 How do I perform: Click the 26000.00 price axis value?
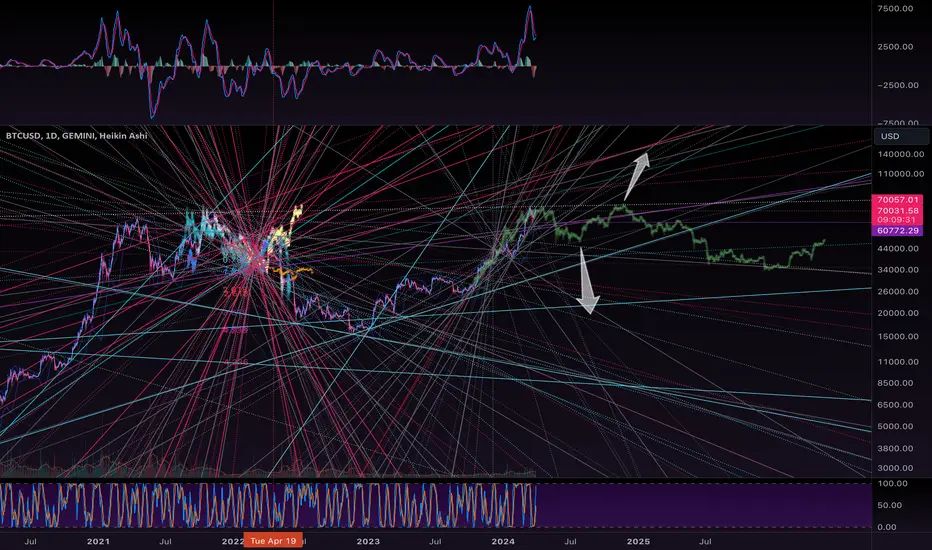(x=900, y=292)
